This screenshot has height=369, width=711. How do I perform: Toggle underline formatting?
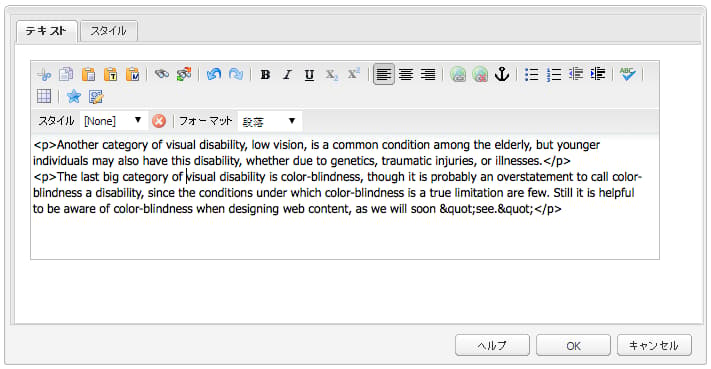tap(309, 74)
